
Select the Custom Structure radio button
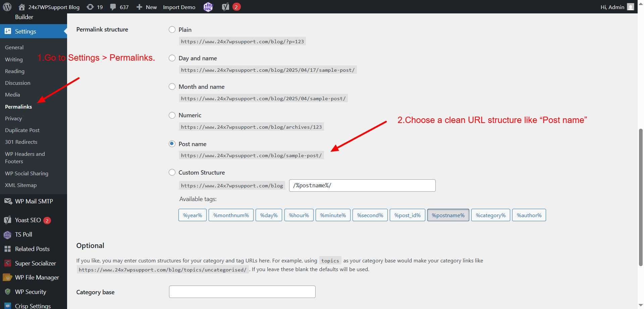(x=172, y=172)
